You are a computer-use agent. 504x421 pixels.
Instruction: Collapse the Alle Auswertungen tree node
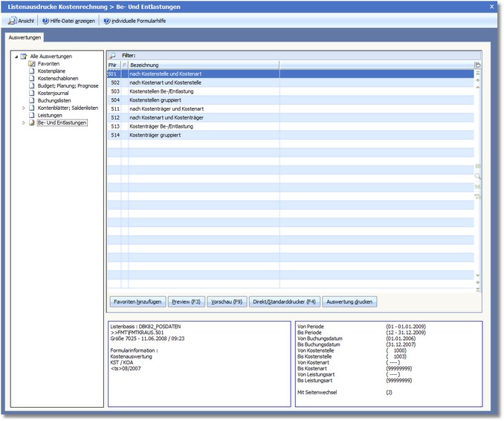point(16,56)
